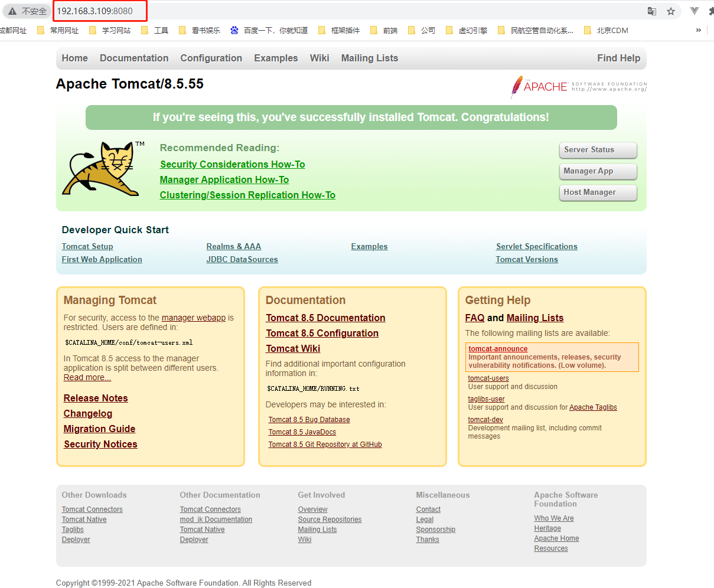The width and height of the screenshot is (714, 588).
Task: Click the translate page icon in the toolbar
Action: 652,10
